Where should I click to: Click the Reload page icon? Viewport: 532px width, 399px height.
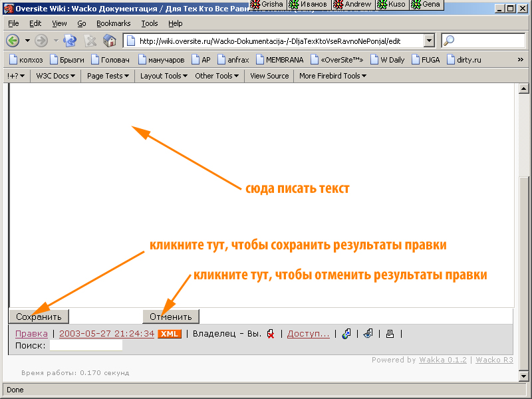(x=69, y=41)
